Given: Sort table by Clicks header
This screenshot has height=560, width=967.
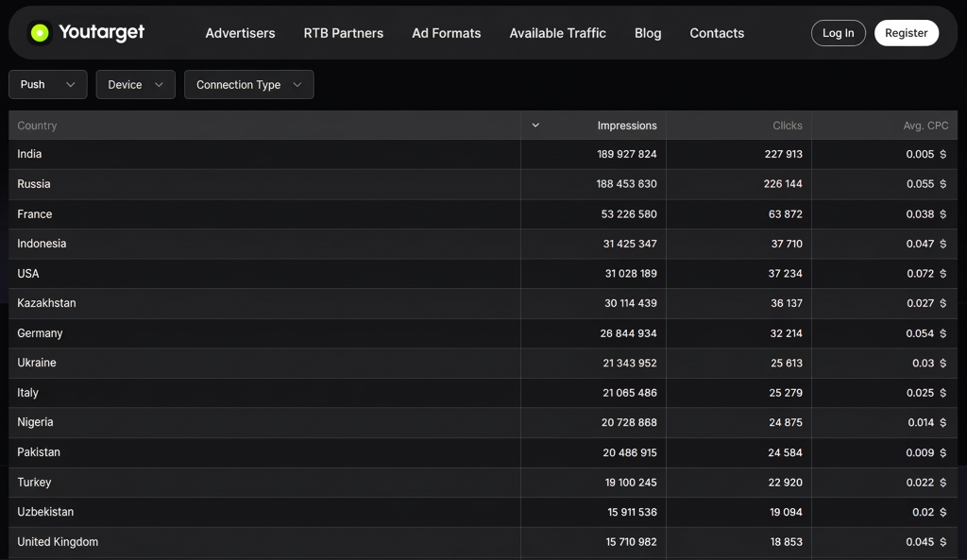Looking at the screenshot, I should pyautogui.click(x=788, y=126).
